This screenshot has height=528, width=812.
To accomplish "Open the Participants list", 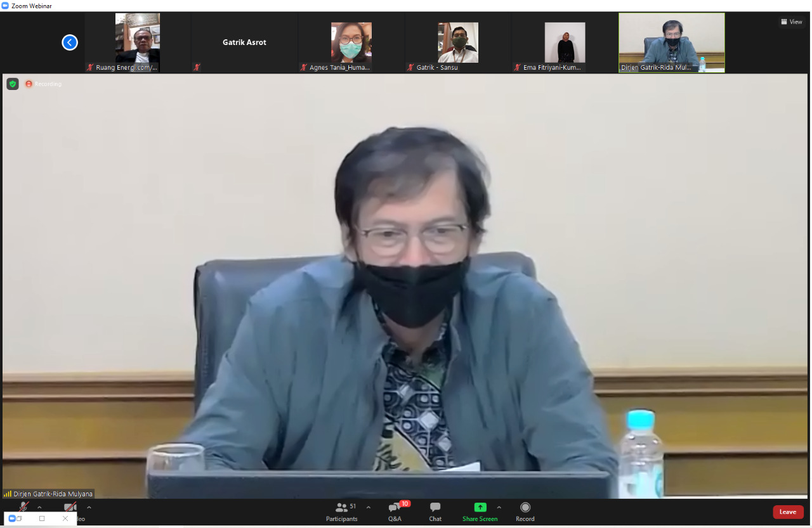I will pos(341,512).
